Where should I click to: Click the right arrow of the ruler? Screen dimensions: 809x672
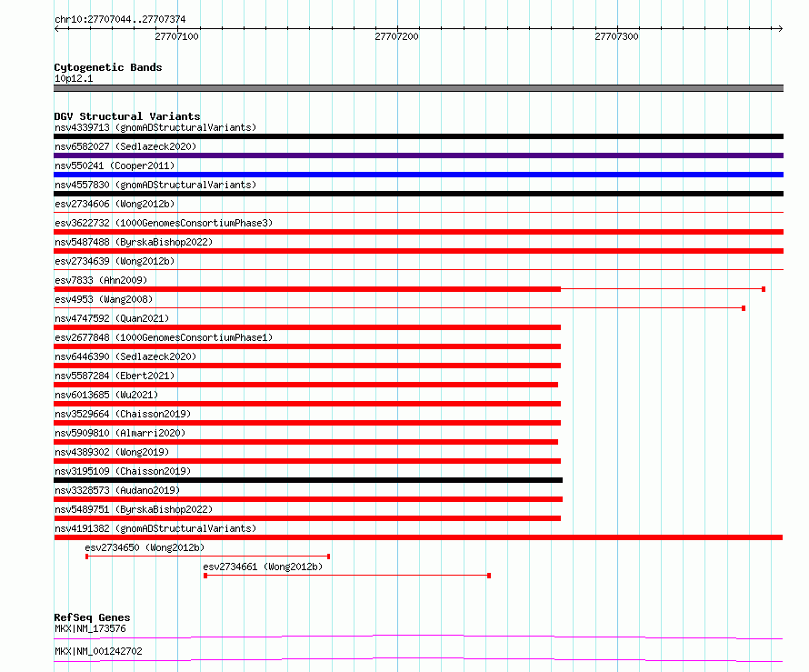point(780,28)
